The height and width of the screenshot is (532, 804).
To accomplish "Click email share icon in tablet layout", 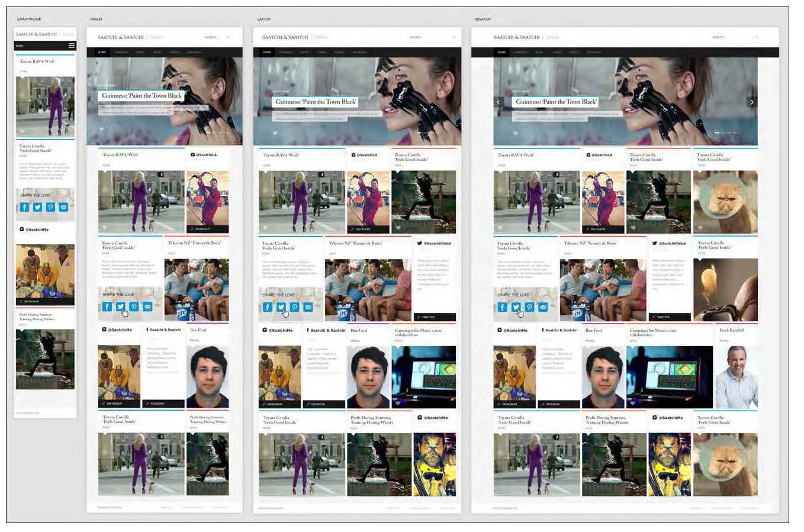I will tap(147, 307).
